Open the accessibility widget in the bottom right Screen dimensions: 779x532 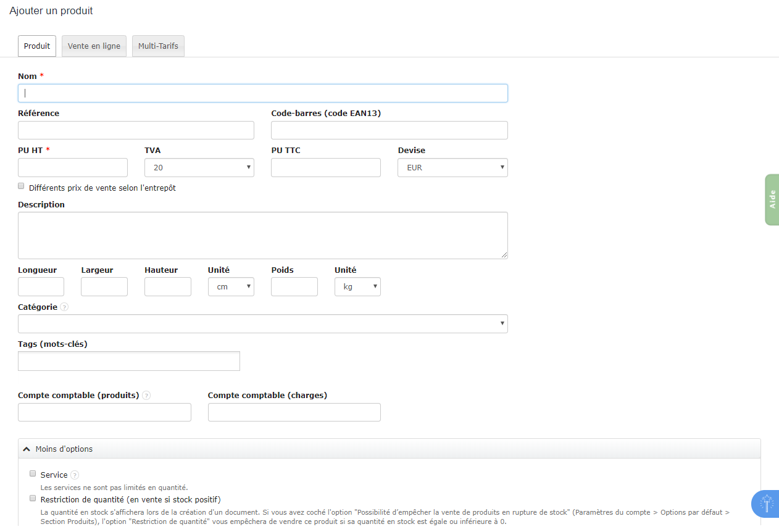[765, 504]
